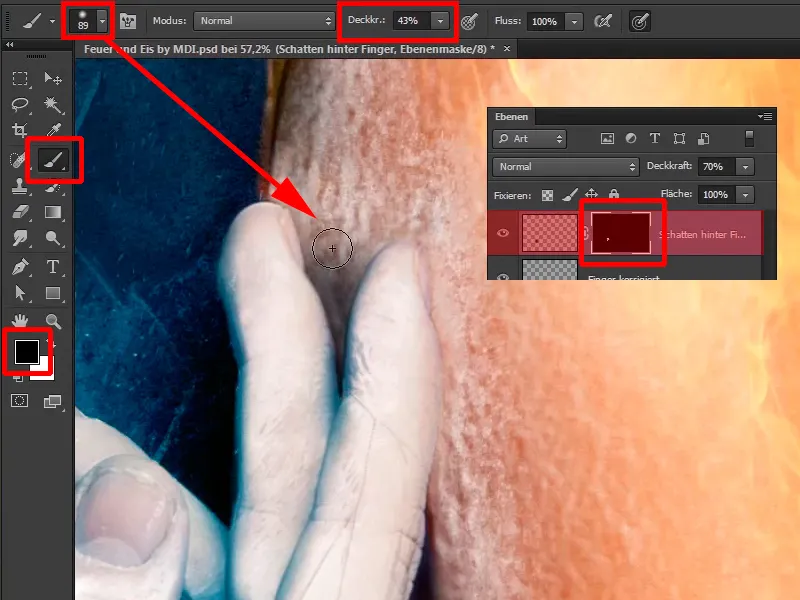Viewport: 800px width, 600px height.
Task: Open the Modus blend mode dropdown
Action: (264, 21)
